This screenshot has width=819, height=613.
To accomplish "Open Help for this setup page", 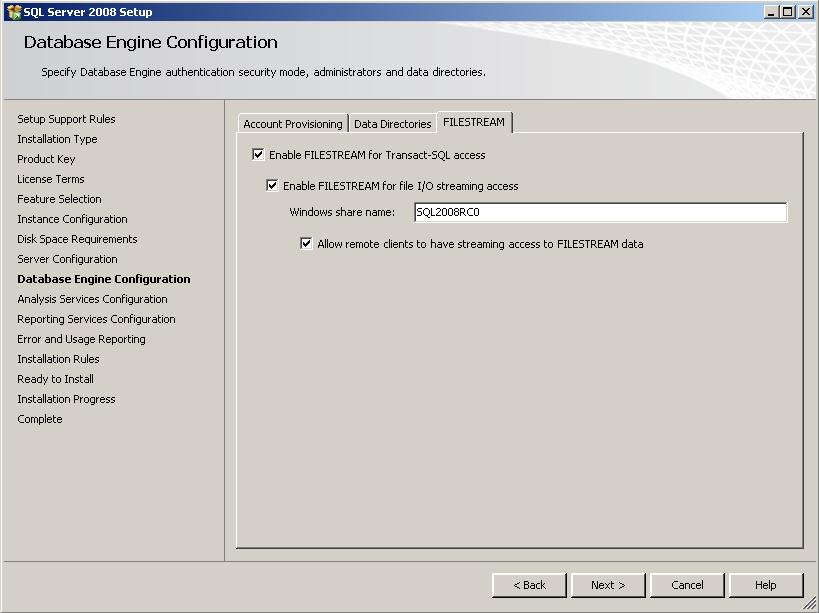I will click(766, 585).
